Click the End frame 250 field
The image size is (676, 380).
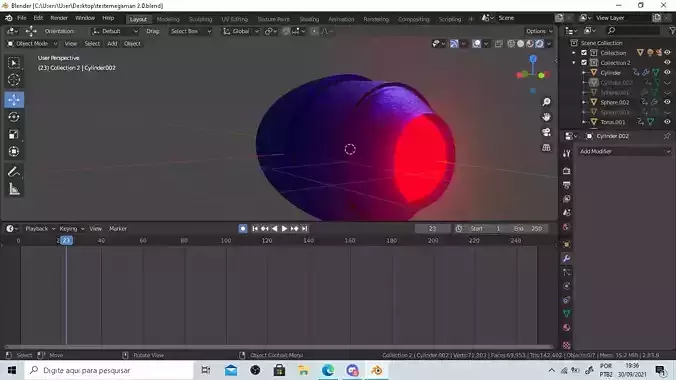pyautogui.click(x=528, y=229)
